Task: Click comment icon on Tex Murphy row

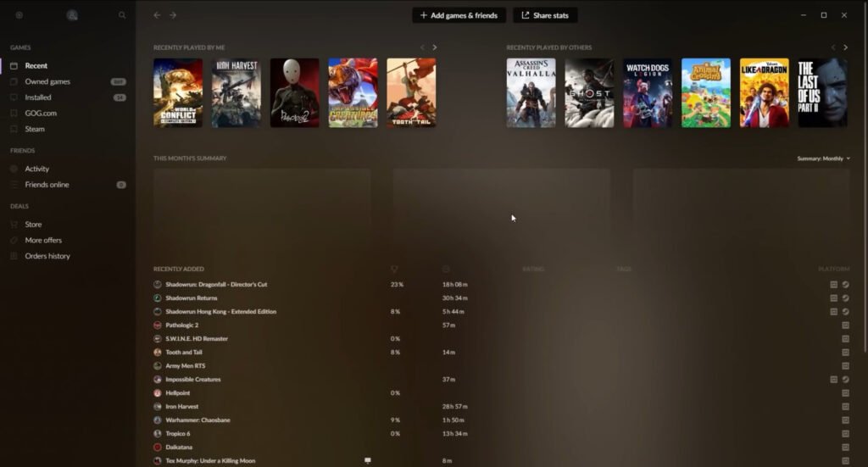Action: coord(368,460)
